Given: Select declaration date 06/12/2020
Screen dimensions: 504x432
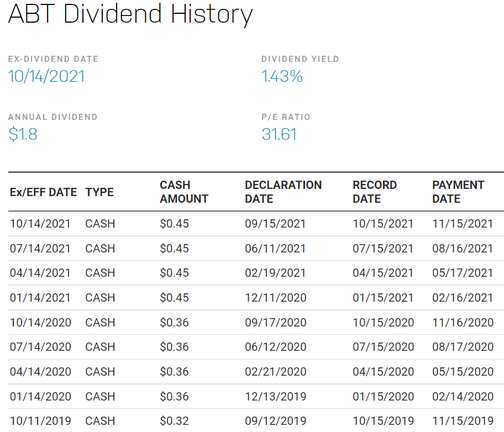Looking at the screenshot, I should coord(276,347).
